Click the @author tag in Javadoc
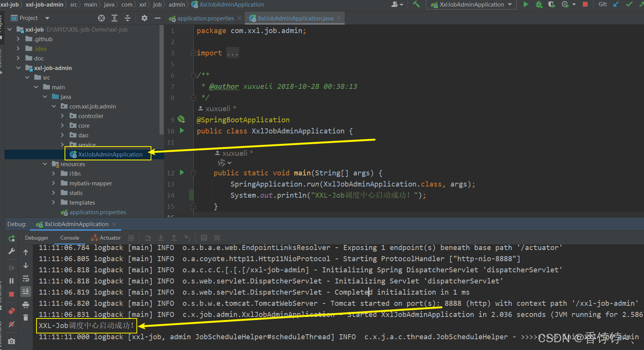 [224, 87]
